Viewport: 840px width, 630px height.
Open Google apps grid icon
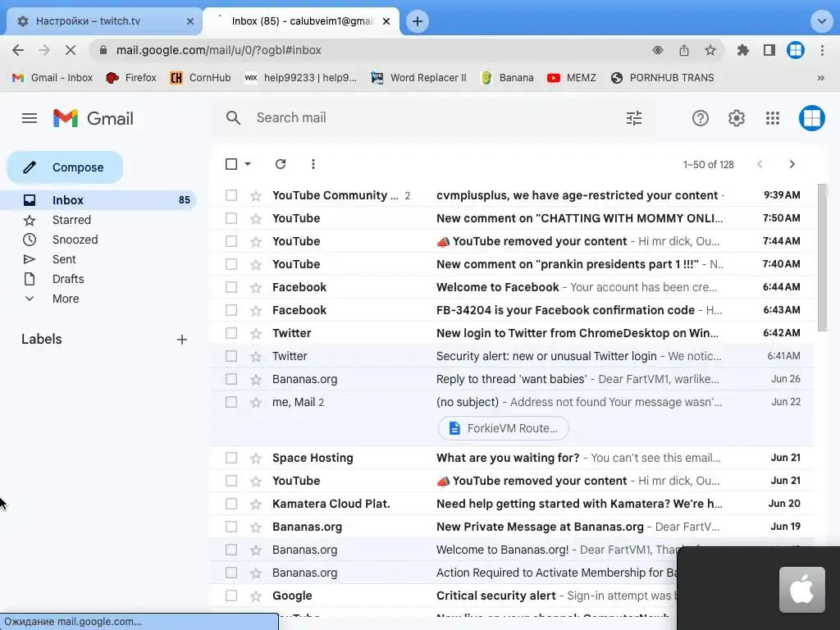click(773, 118)
